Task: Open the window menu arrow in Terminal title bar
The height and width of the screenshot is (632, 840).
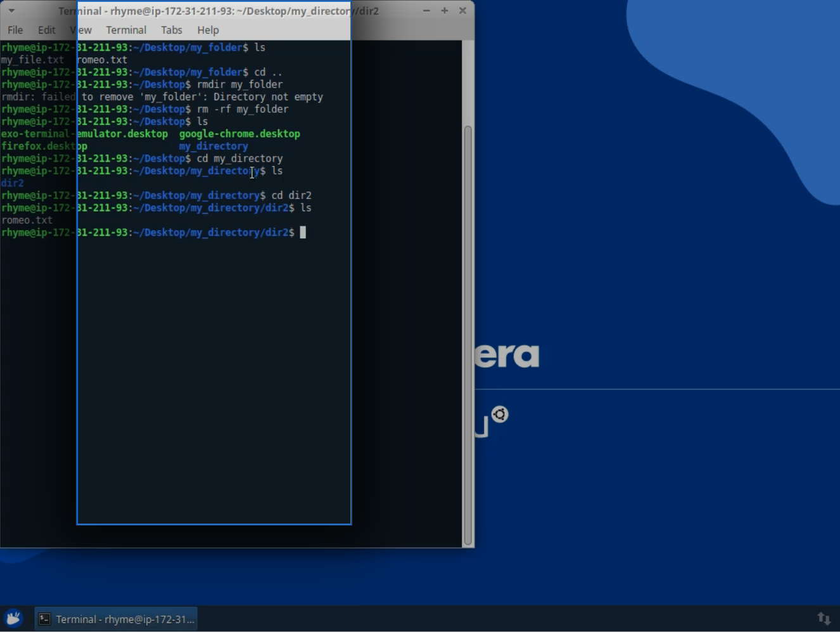Action: tap(11, 11)
